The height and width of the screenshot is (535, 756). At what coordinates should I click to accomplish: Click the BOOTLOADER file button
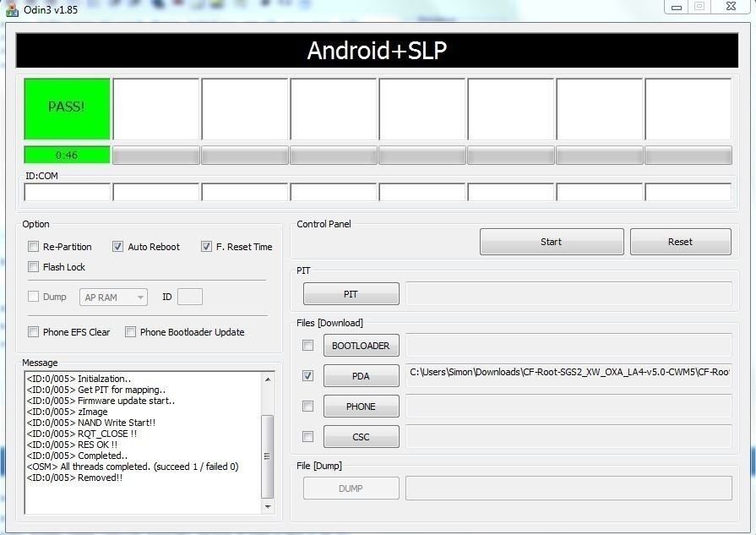[362, 346]
